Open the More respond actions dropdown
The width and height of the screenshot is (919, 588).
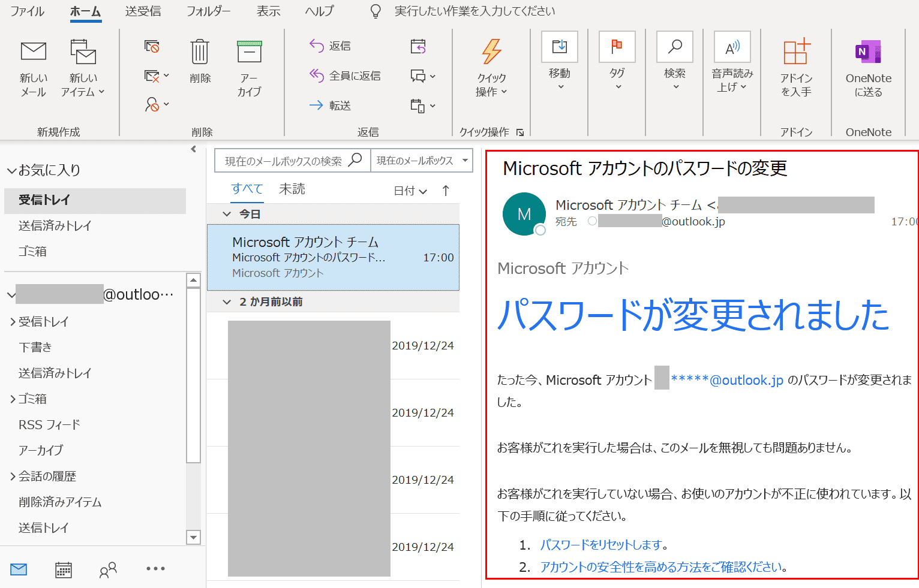click(x=423, y=106)
